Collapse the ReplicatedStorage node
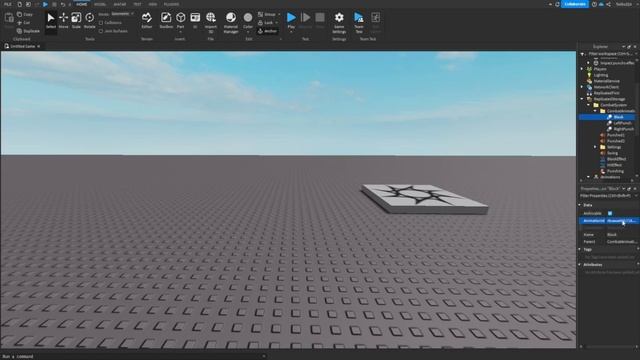Screen dimensions: 640x360 [x=582, y=99]
